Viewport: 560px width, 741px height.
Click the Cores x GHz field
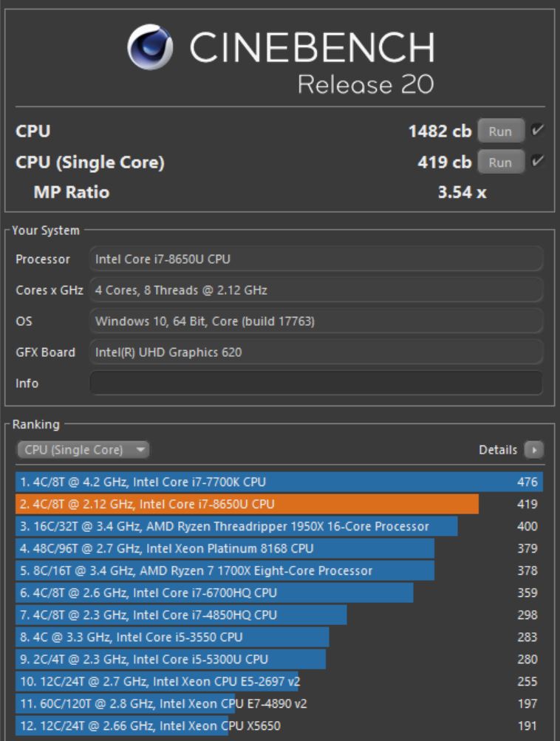point(318,290)
